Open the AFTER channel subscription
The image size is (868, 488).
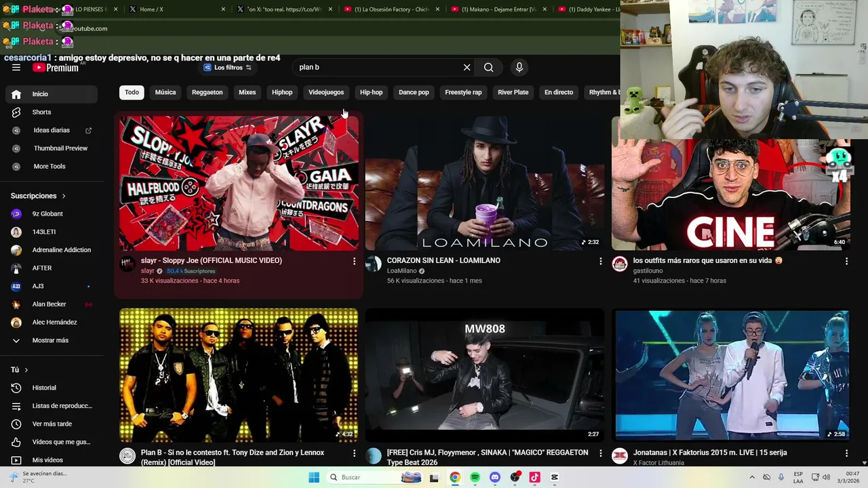[52, 268]
